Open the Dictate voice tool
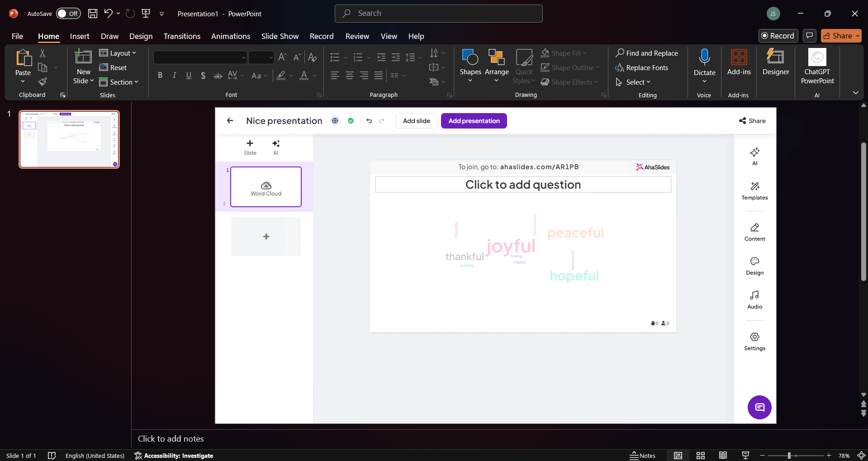This screenshot has width=868, height=461. coord(704,63)
